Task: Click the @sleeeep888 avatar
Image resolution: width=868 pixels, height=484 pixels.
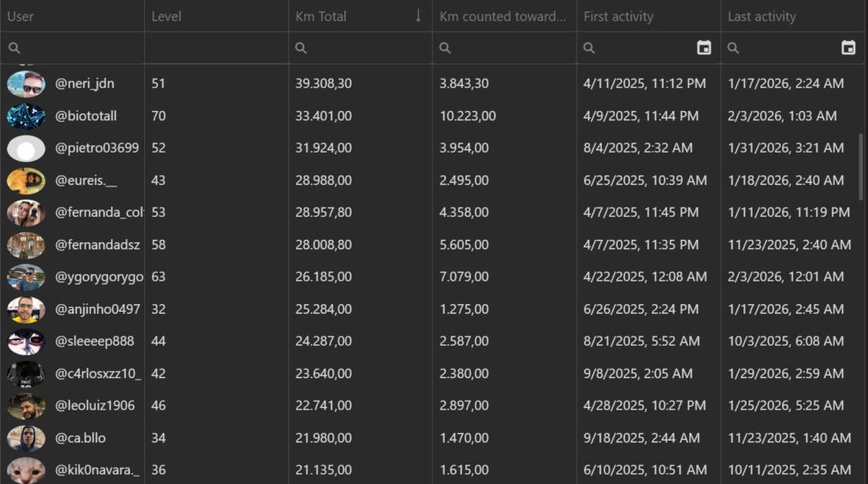Action: tap(25, 342)
